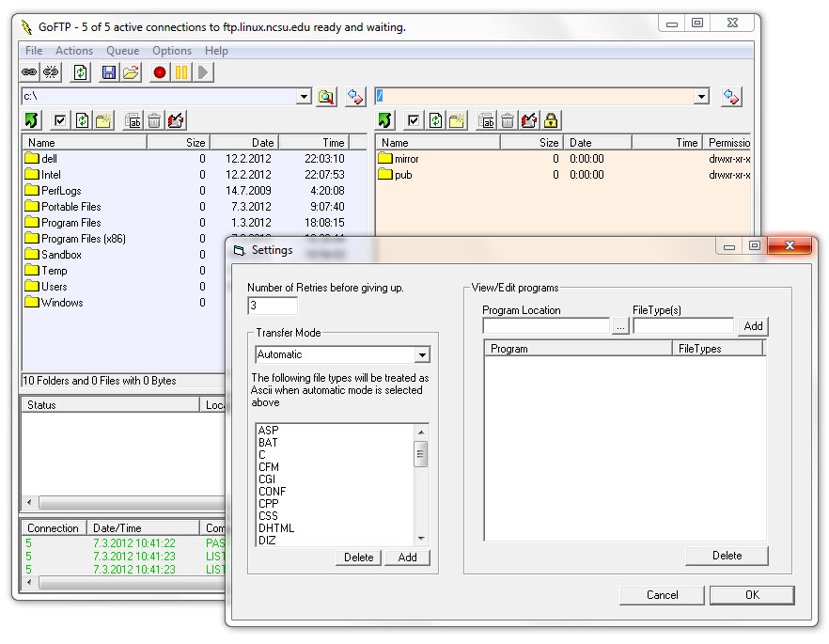829x644 pixels.
Task: Click the padlock permissions icon
Action: tap(551, 120)
